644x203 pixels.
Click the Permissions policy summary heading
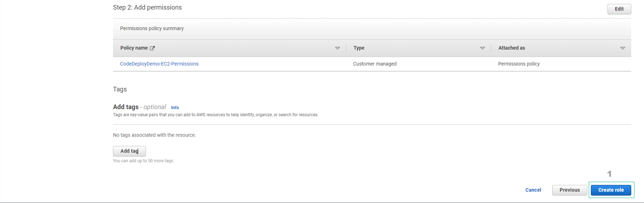(152, 28)
